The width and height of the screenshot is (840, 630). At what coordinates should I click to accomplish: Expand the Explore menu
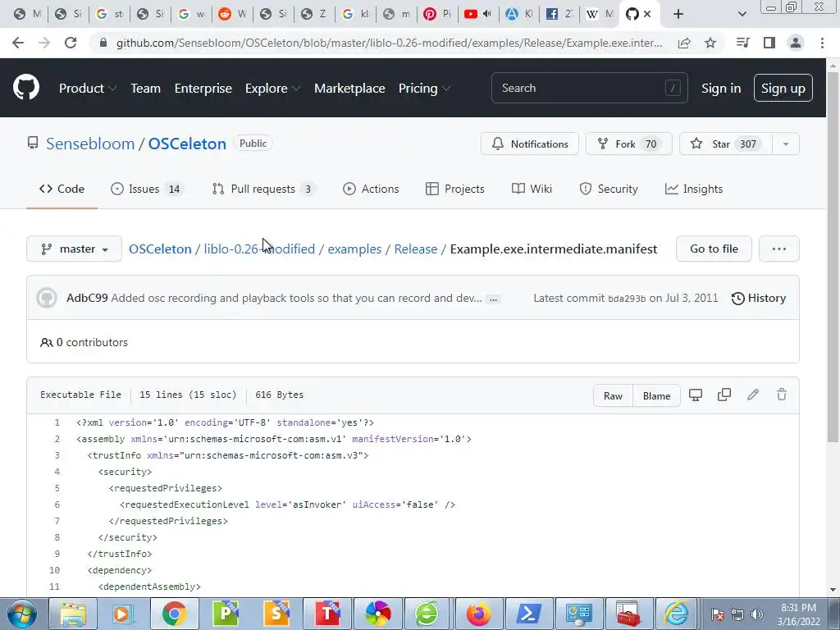[x=272, y=89]
